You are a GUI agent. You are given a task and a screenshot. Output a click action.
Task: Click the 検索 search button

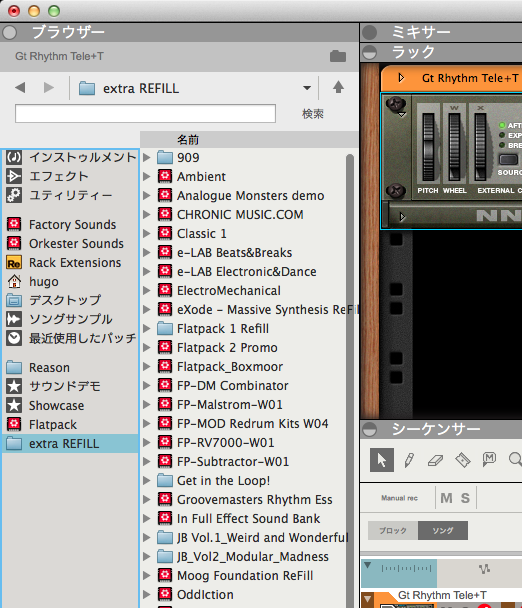point(313,114)
